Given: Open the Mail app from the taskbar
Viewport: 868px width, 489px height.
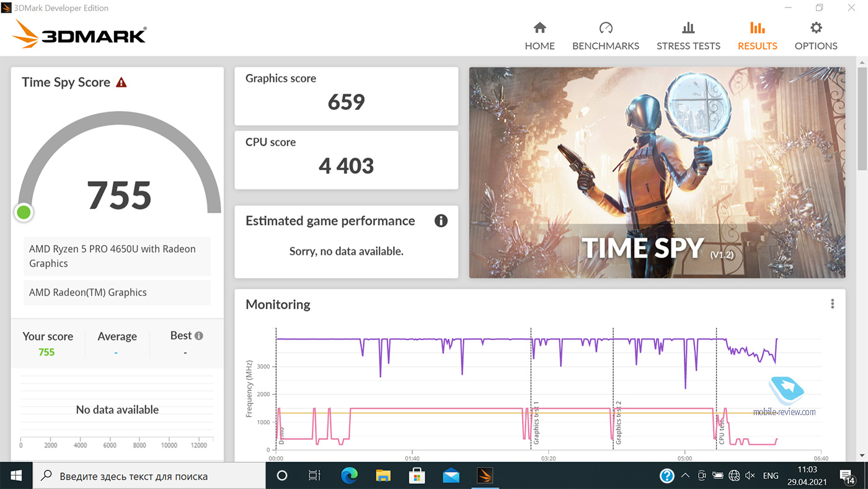Looking at the screenshot, I should (x=451, y=476).
